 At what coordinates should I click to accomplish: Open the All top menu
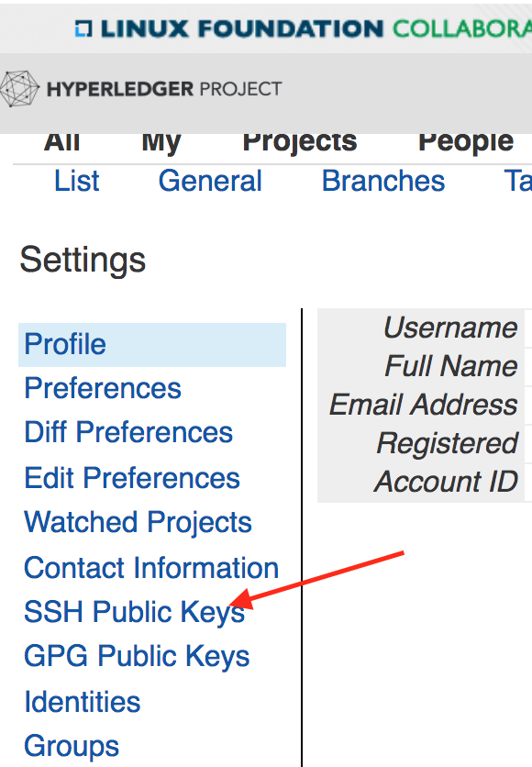click(x=61, y=142)
